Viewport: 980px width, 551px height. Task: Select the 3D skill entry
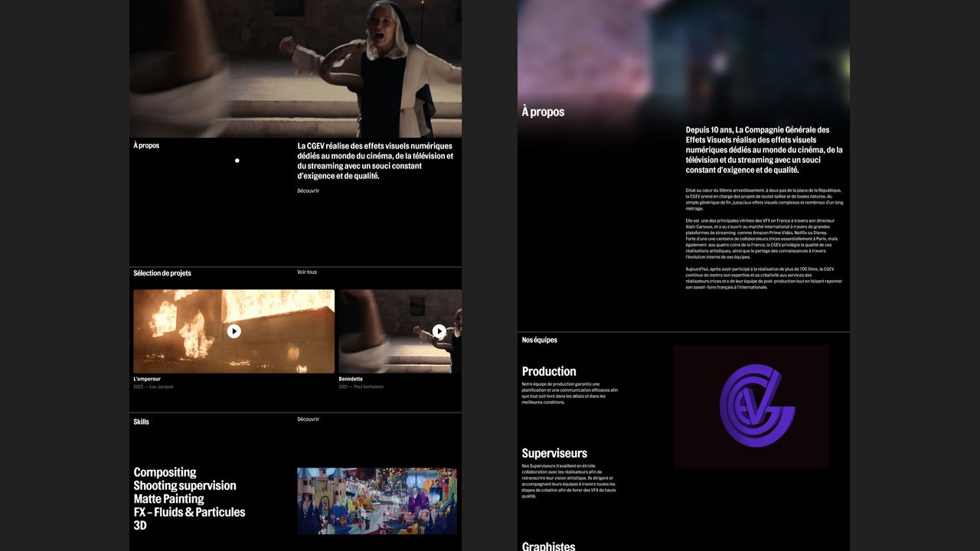tap(139, 526)
